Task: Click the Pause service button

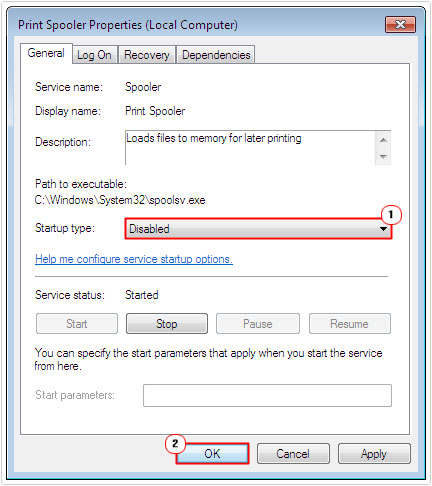Action: click(258, 324)
